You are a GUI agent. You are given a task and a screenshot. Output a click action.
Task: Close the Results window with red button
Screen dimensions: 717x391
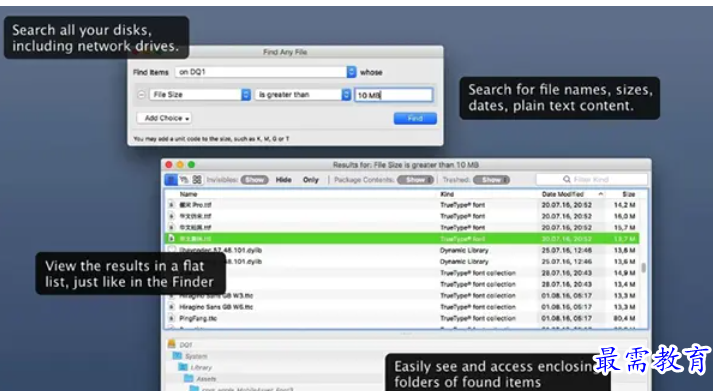click(x=169, y=165)
